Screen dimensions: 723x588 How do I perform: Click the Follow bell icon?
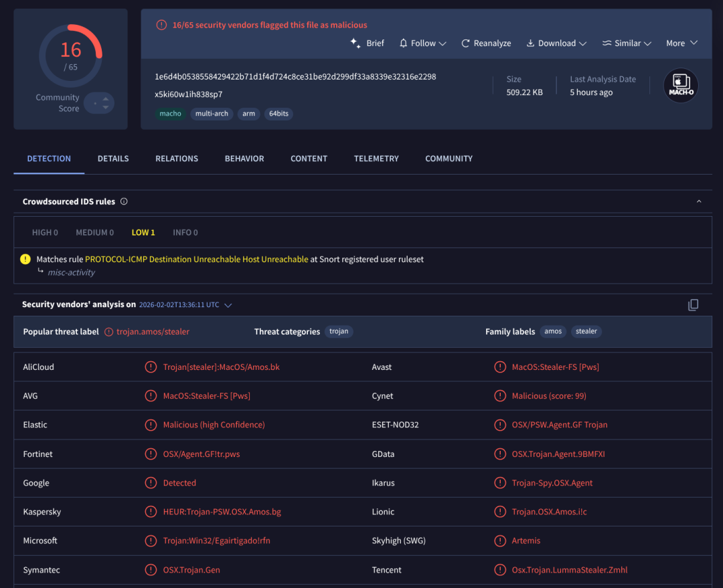point(403,43)
